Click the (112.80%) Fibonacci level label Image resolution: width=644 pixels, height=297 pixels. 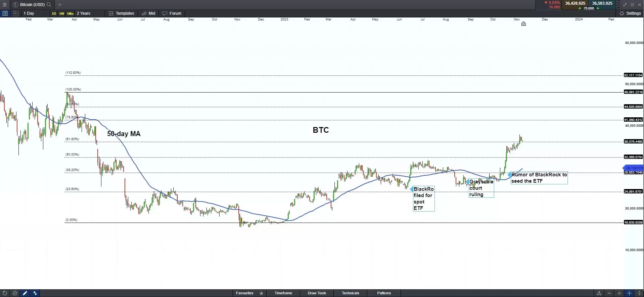pos(73,73)
